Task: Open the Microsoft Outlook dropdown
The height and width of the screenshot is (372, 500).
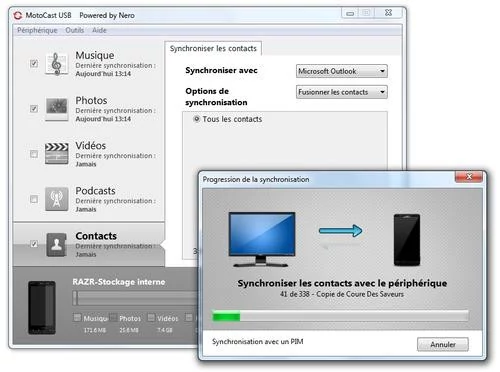Action: coord(342,71)
